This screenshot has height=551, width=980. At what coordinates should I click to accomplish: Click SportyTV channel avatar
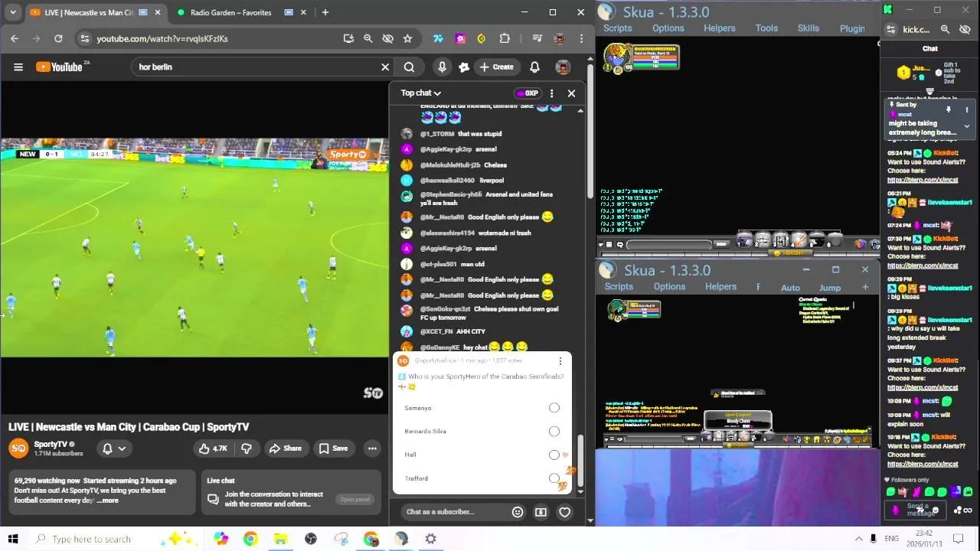(x=18, y=448)
